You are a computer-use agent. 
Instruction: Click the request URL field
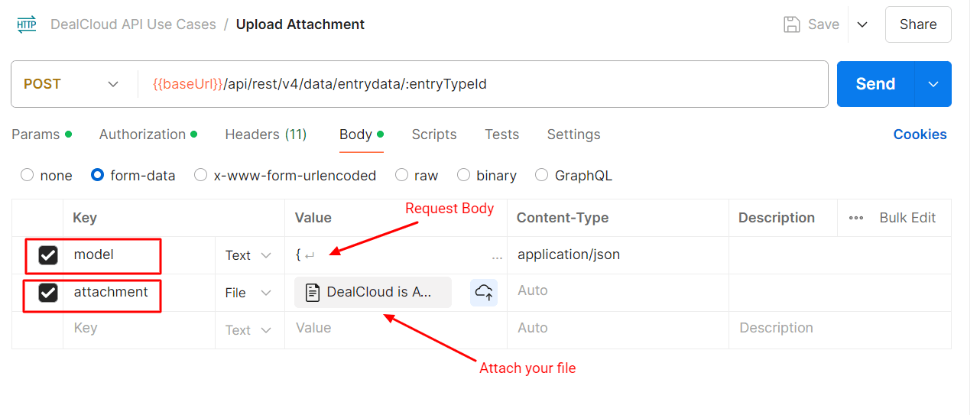483,84
